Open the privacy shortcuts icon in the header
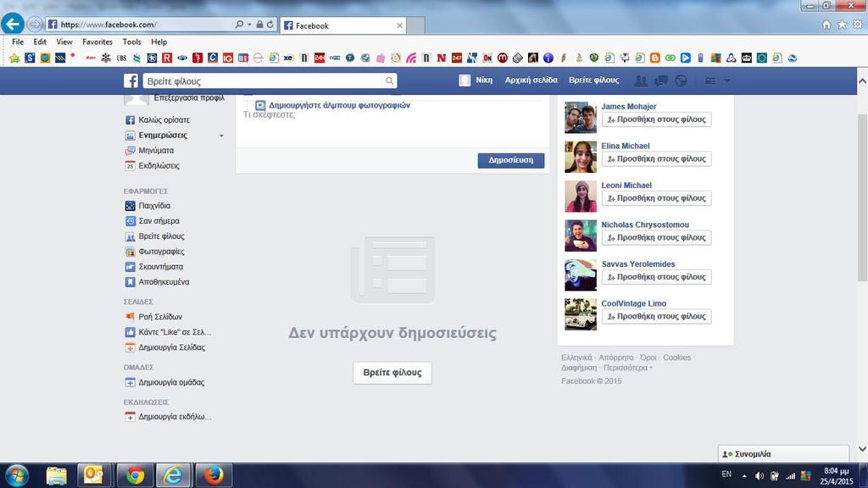 pos(710,80)
